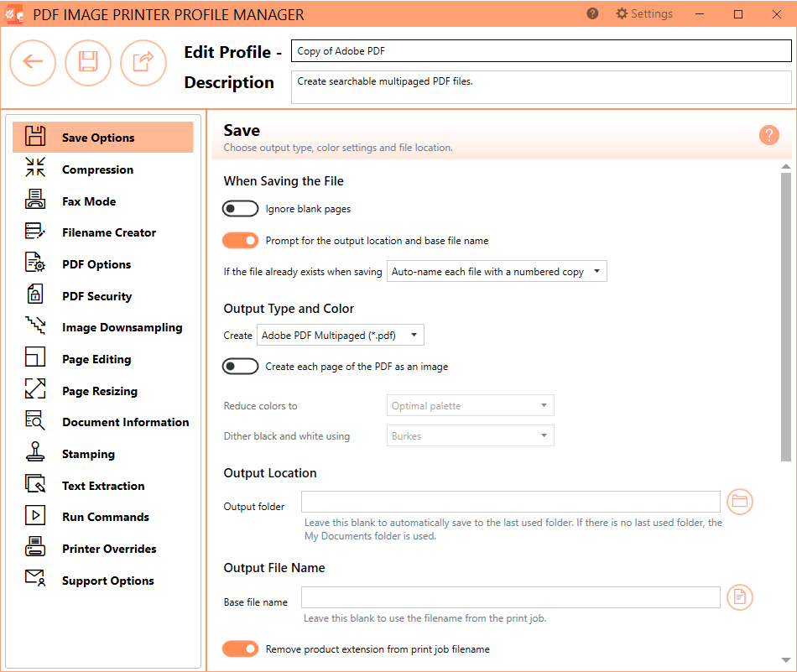The image size is (797, 672).
Task: Open Printer Overrides label in sidebar
Action: pos(109,549)
